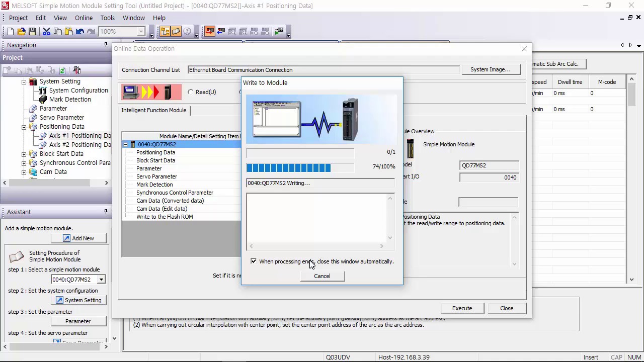Uncheck close this window automatically checkbox
The width and height of the screenshot is (644, 362).
(254, 261)
